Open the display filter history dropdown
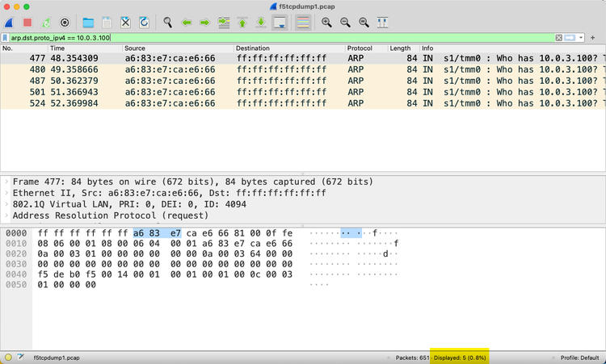This screenshot has width=606, height=364. tap(583, 38)
